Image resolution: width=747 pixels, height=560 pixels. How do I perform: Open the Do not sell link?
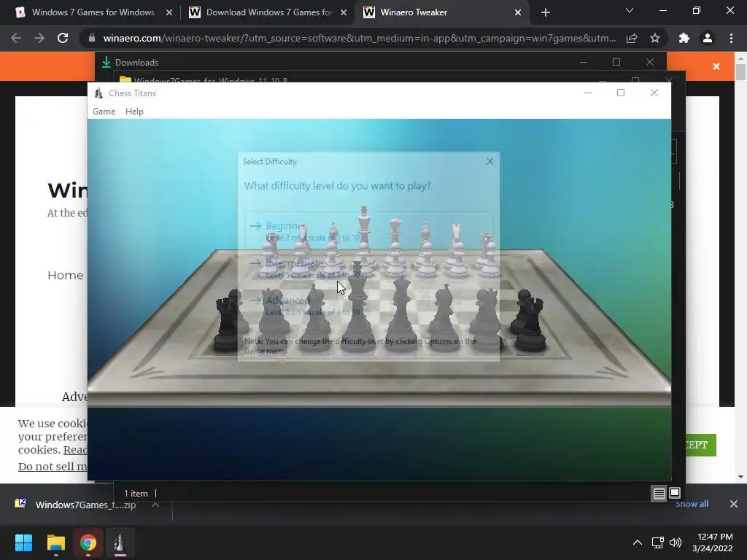pyautogui.click(x=53, y=466)
